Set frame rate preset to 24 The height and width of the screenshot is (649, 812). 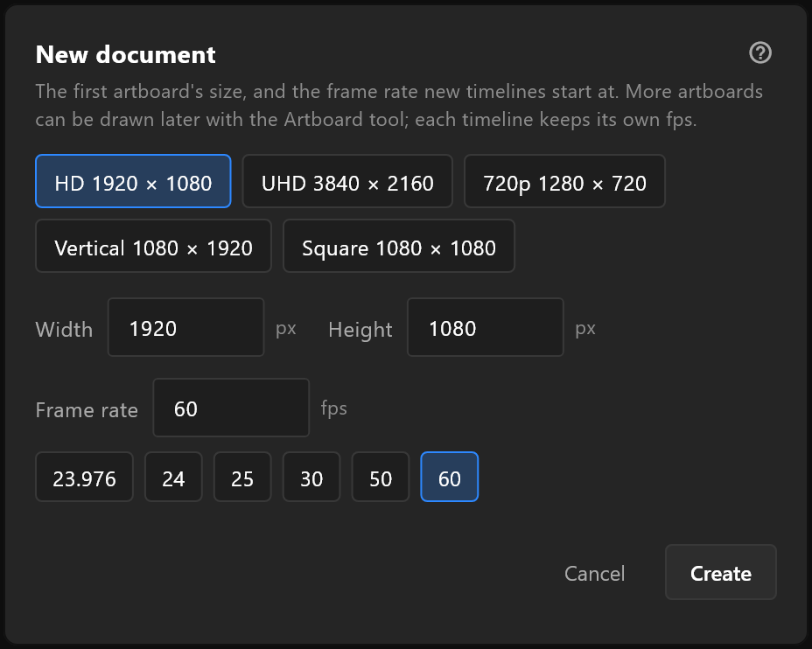(x=173, y=477)
